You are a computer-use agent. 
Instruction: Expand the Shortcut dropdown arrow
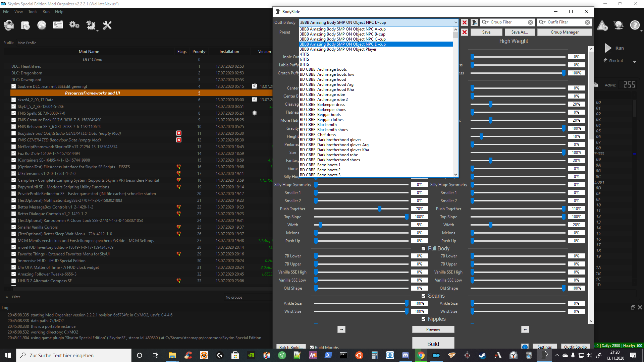pos(635,62)
